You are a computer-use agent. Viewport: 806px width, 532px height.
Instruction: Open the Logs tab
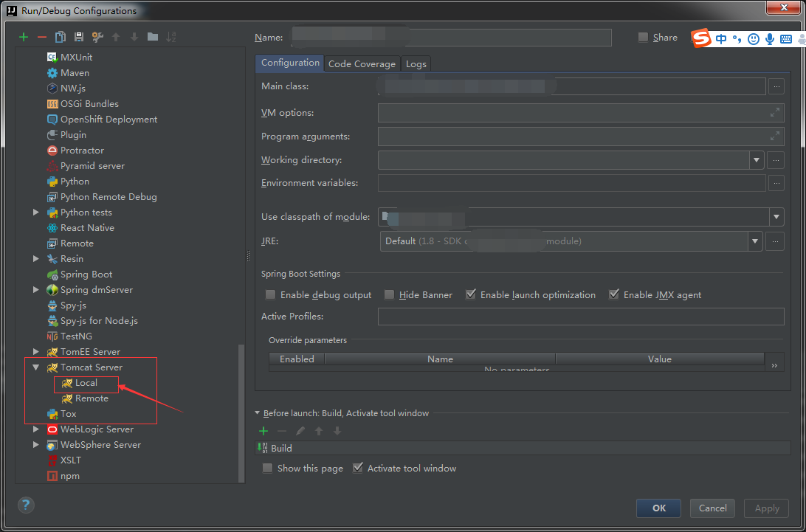pos(416,63)
